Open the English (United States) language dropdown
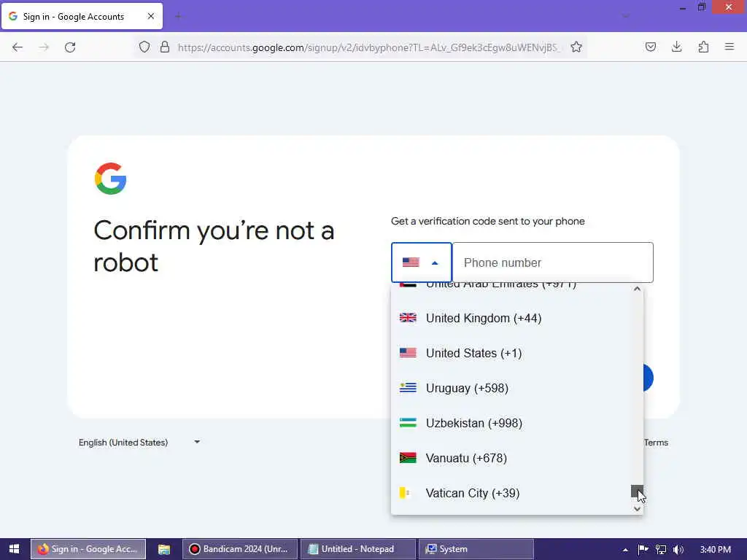 click(139, 443)
